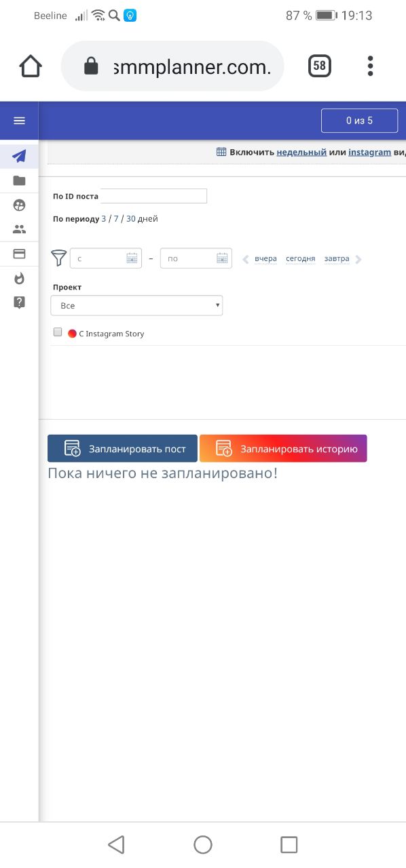
Task: Click the 'завтра' date shortcut
Action: (x=337, y=259)
